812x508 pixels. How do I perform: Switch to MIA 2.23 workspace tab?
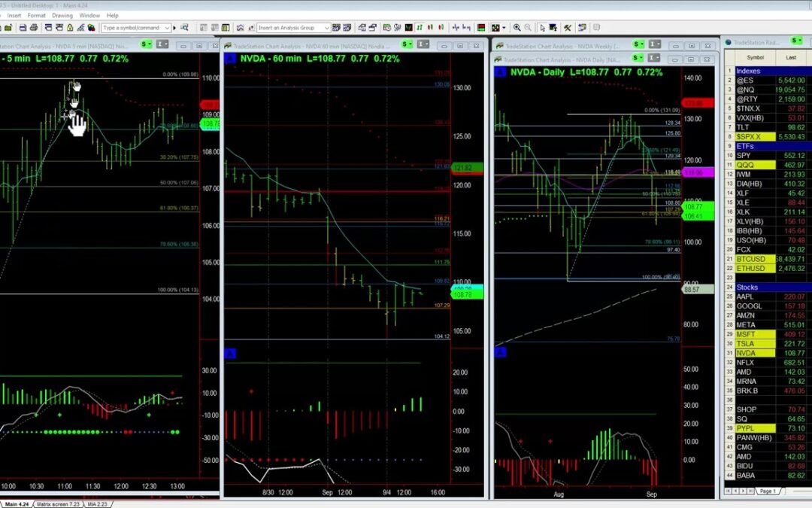97,503
